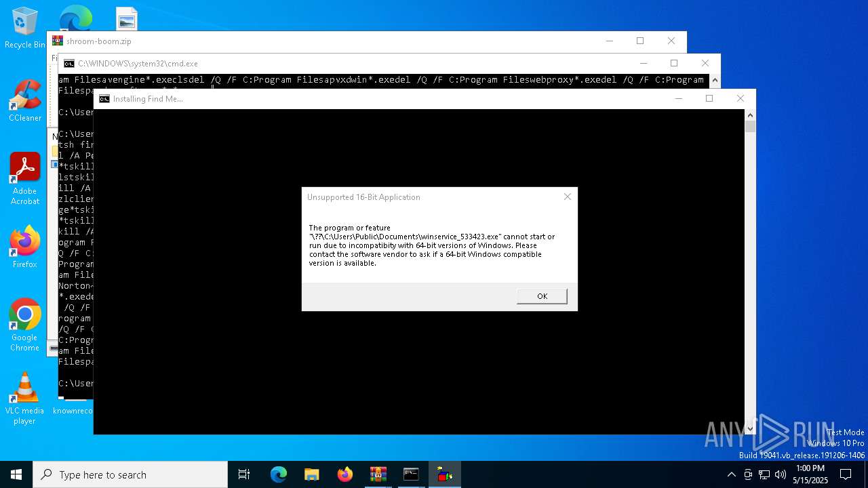Screen dimensions: 868x488
Task: Launch the Adobe Acrobat desktop shortcut
Action: tap(24, 179)
